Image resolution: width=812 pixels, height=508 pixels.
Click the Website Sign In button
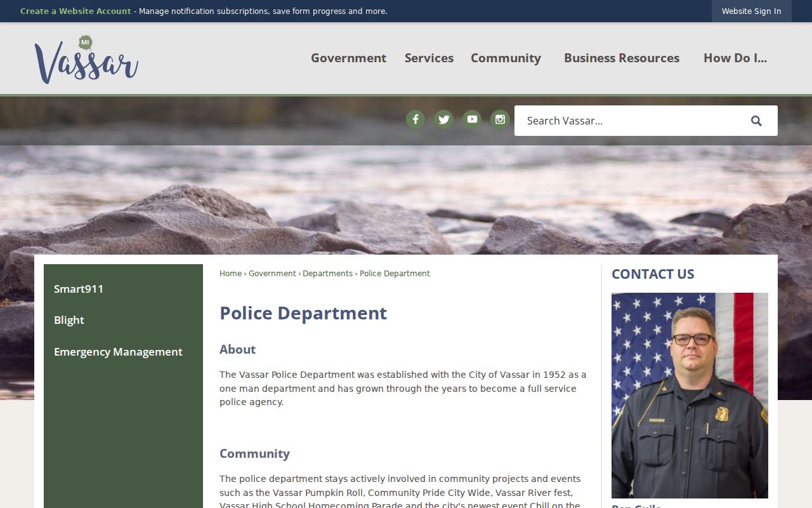[751, 11]
